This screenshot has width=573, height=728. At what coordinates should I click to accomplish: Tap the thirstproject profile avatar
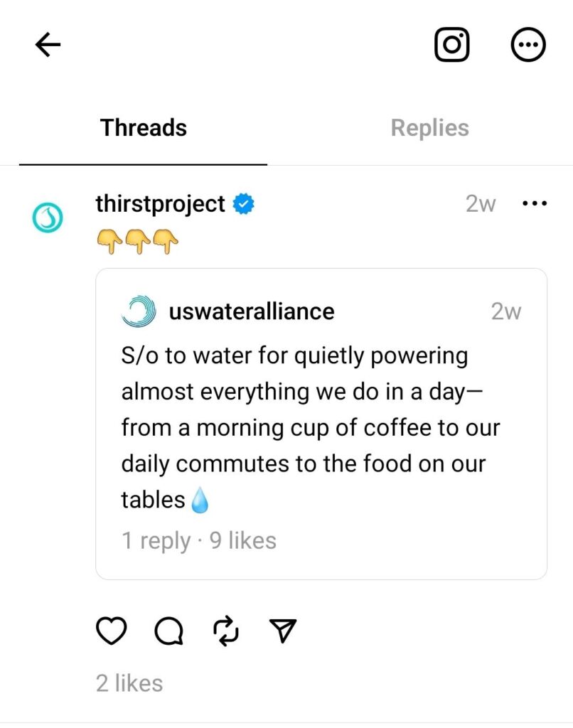click(x=47, y=218)
